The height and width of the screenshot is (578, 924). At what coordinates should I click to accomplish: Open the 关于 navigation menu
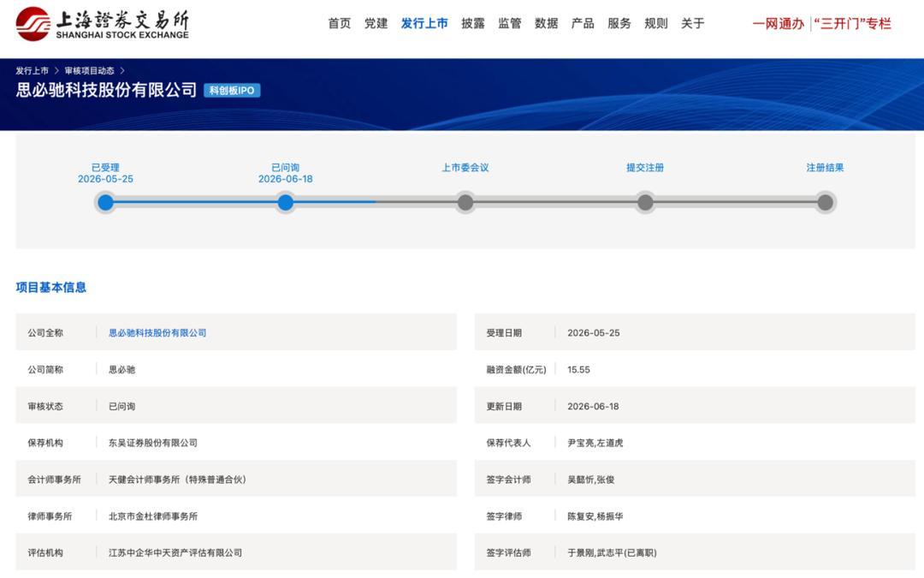692,24
